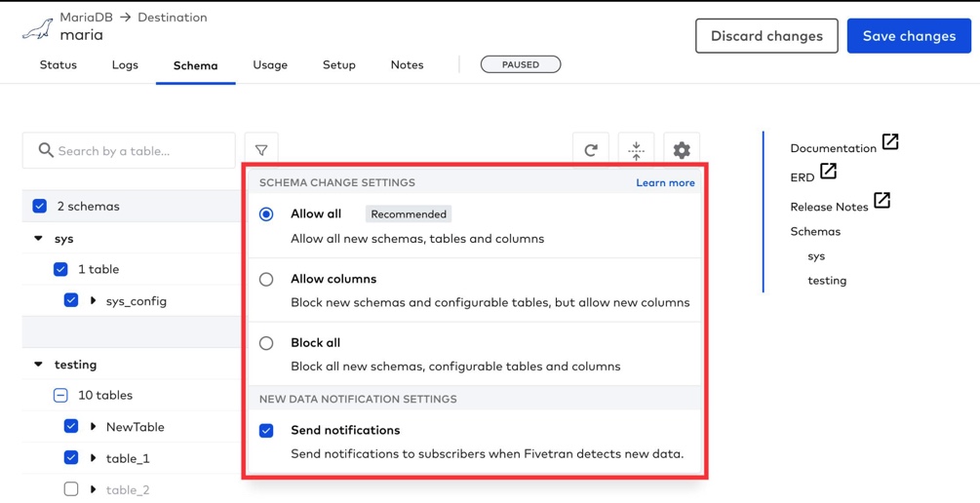Open the schema settings gear icon
The image size is (980, 503).
(x=682, y=150)
